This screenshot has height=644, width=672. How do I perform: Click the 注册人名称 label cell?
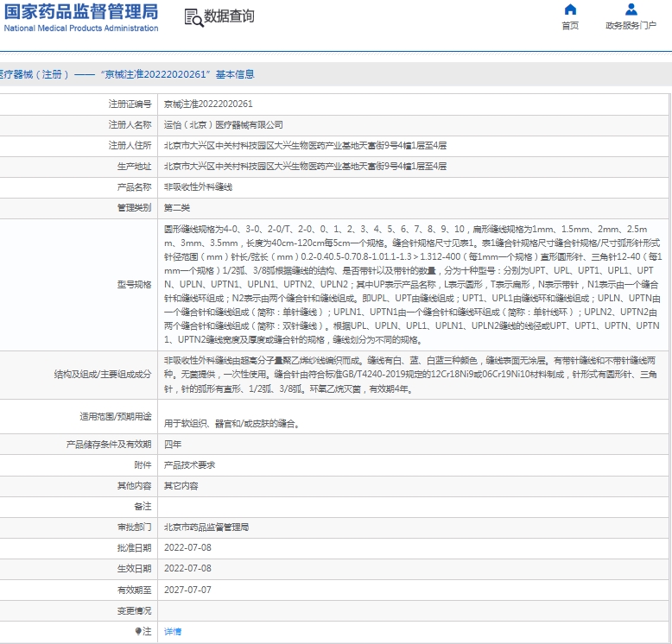coord(77,125)
